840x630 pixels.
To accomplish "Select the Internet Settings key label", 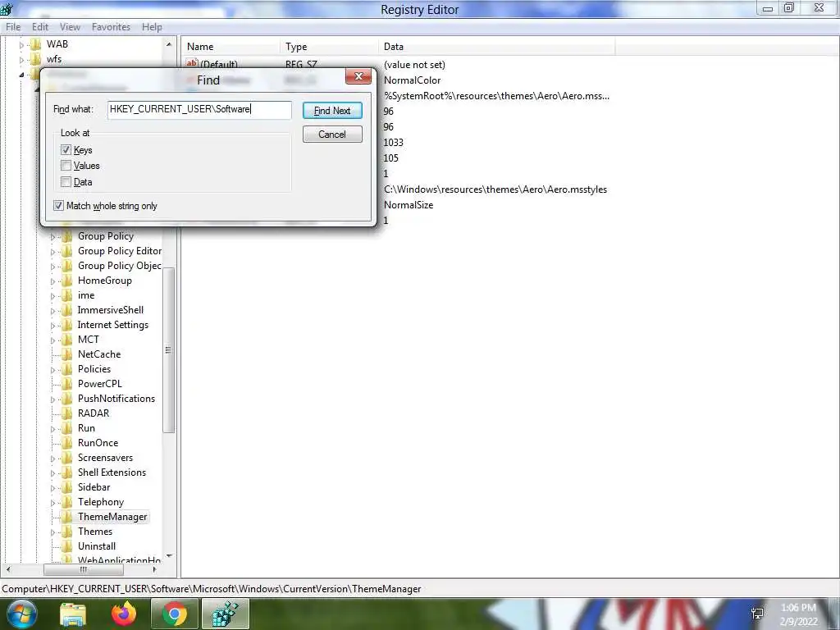I will [x=113, y=325].
